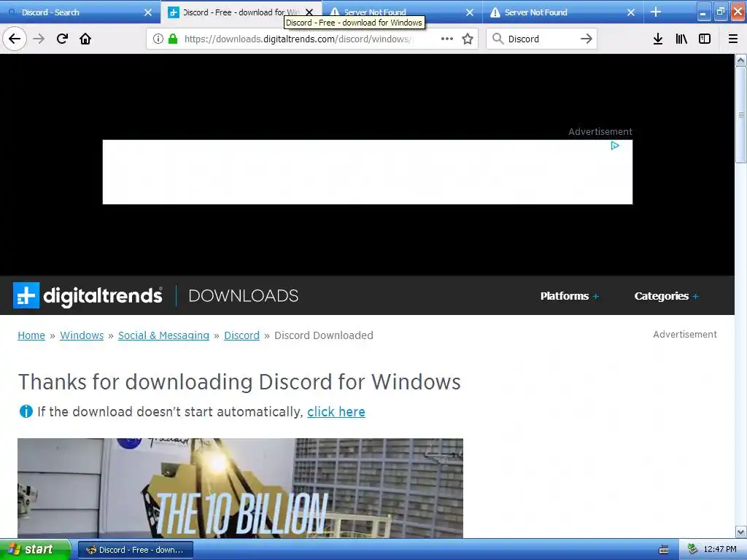The width and height of the screenshot is (747, 560).
Task: Reload the current page
Action: click(x=62, y=39)
